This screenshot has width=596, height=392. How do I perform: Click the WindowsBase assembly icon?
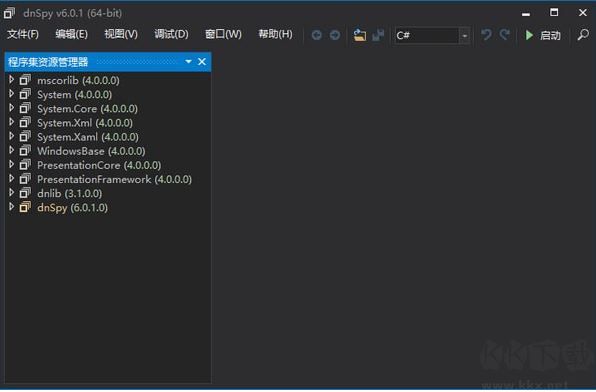coord(25,151)
